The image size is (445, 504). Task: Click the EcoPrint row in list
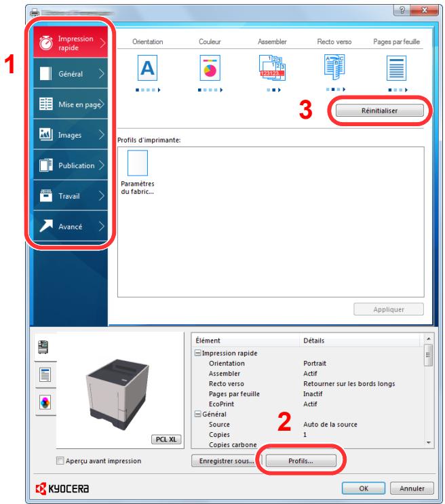tap(307, 404)
